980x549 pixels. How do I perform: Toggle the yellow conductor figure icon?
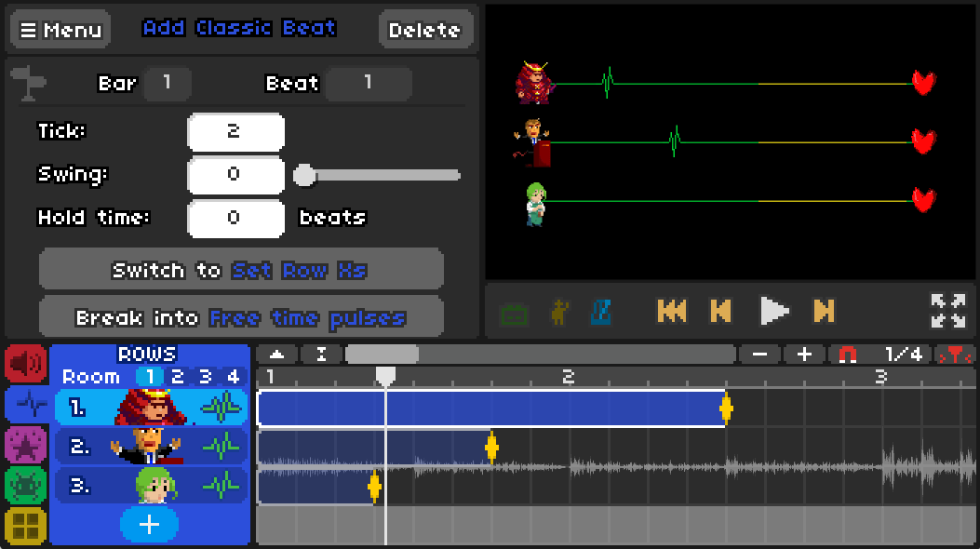coord(558,312)
